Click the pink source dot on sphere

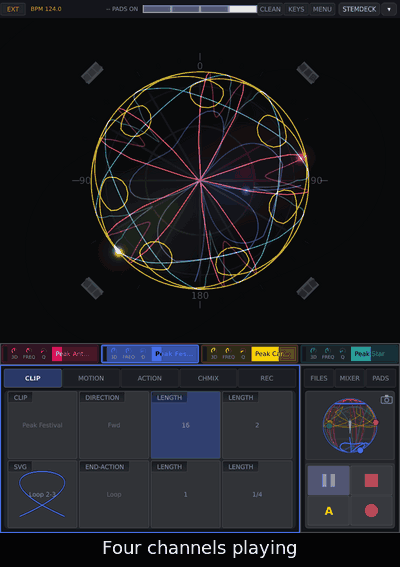[x=301, y=157]
